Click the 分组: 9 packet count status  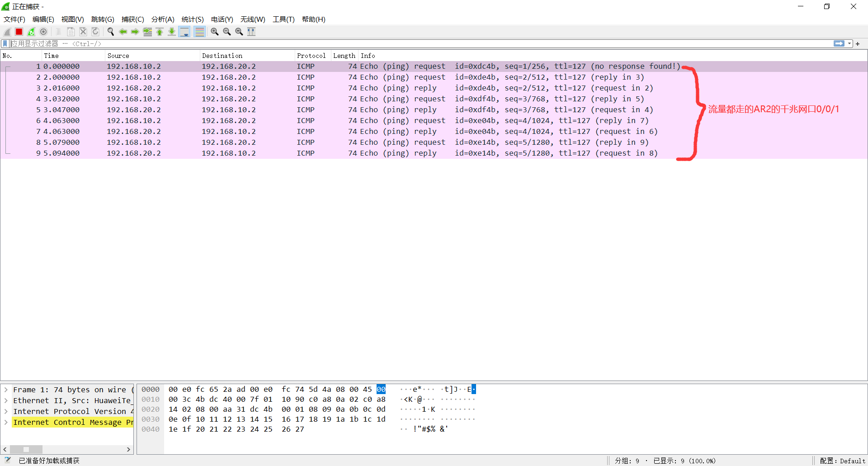point(627,461)
